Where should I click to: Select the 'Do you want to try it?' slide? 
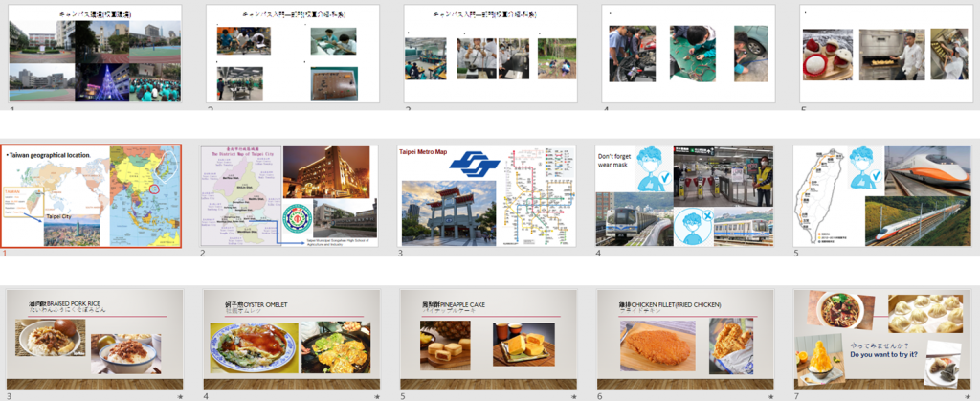[880, 339]
